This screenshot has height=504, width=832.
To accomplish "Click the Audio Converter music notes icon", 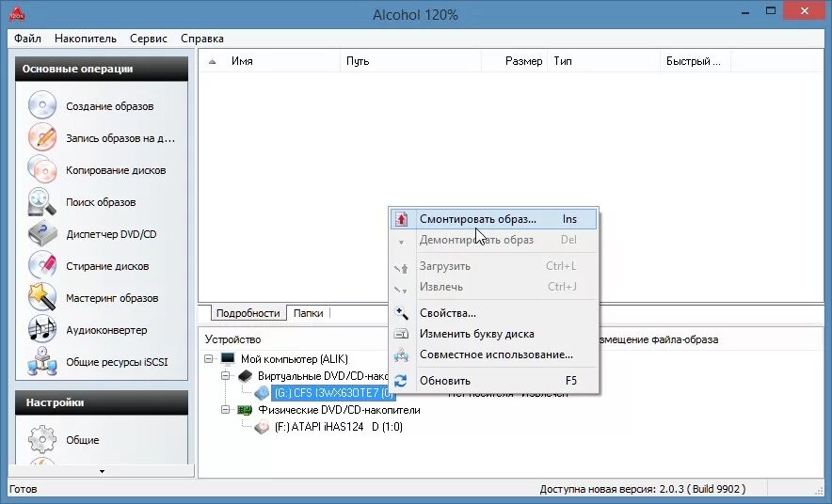I will click(x=42, y=330).
